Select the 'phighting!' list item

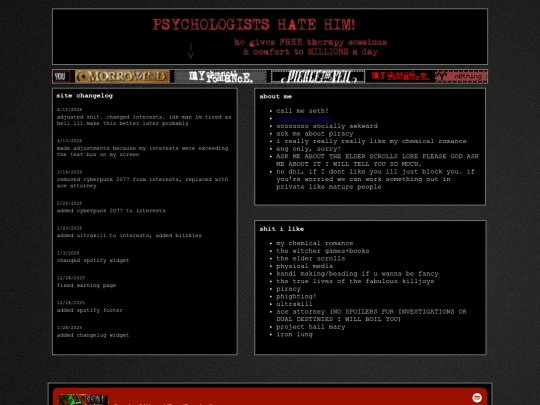point(296,296)
